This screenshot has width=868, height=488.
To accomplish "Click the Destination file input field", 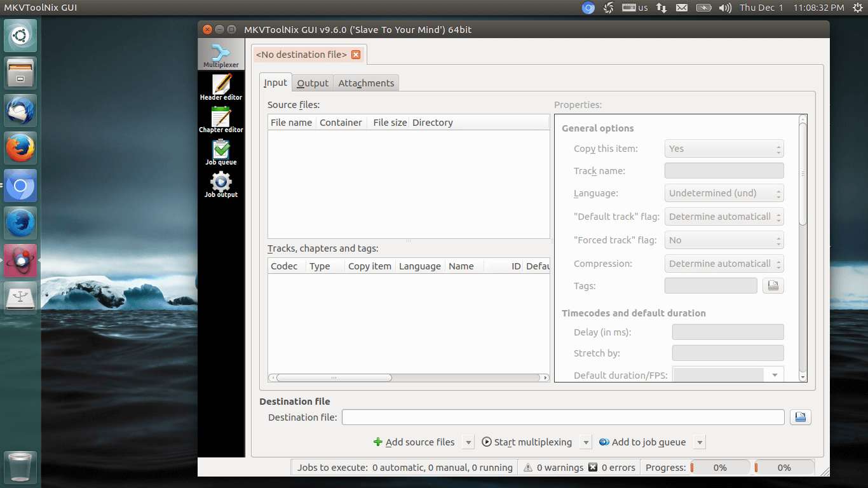I will click(563, 417).
